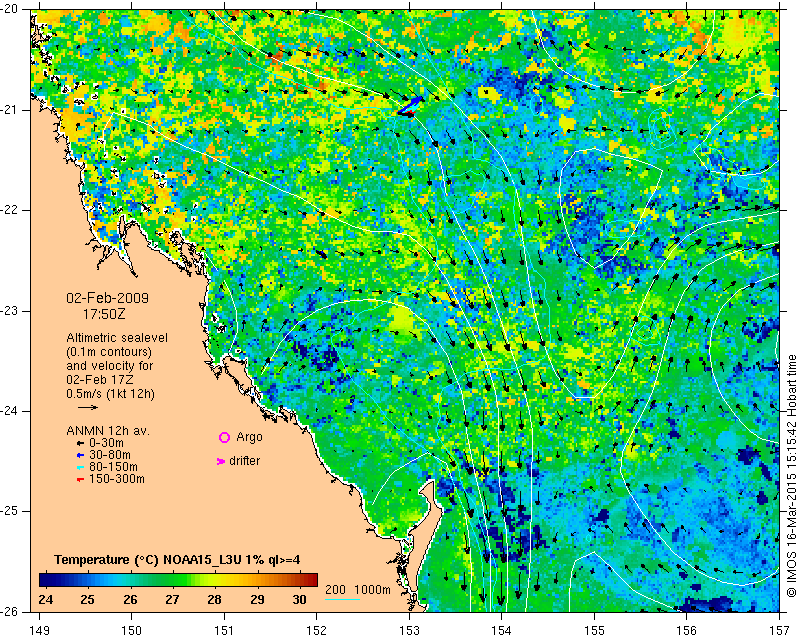The width and height of the screenshot is (800, 640).
Task: Click longitude axis label '155'
Action: point(594,631)
